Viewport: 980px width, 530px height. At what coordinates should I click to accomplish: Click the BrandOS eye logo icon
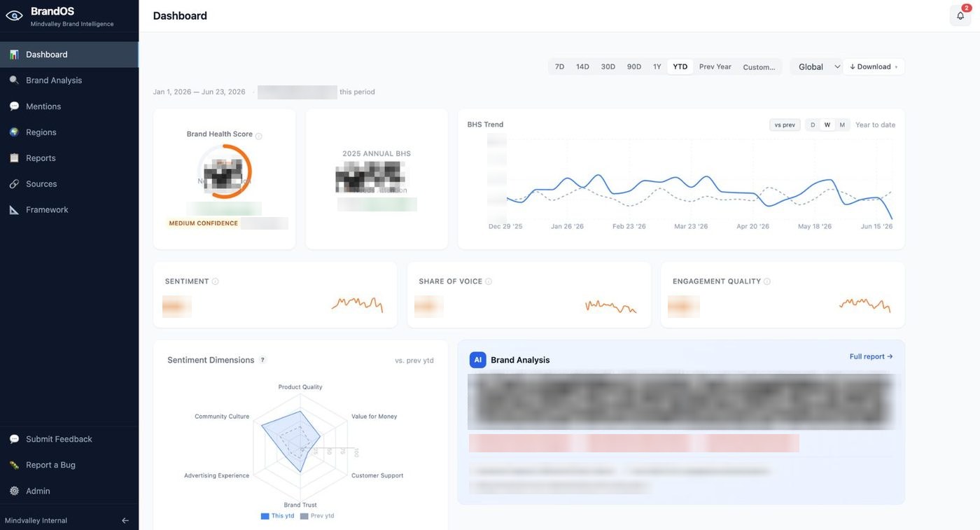14,16
